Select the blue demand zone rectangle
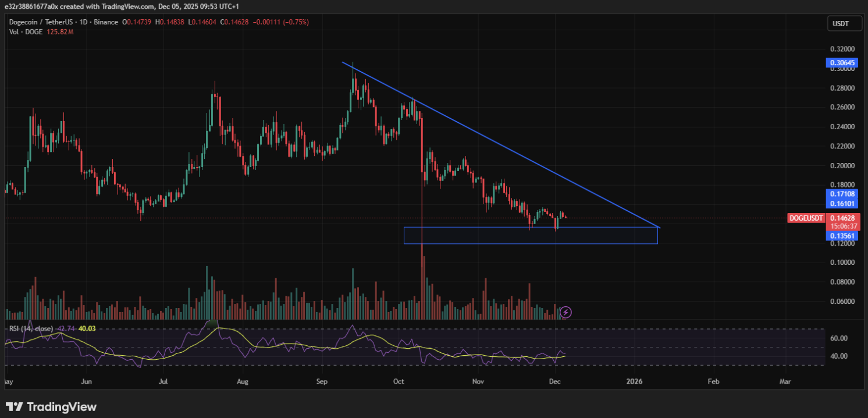The width and height of the screenshot is (868, 418). (x=531, y=235)
